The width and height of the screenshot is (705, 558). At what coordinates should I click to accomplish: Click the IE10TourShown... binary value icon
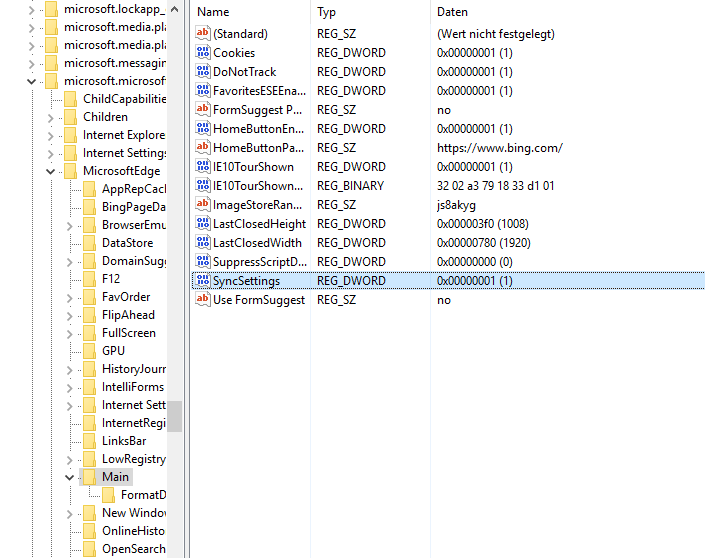(x=202, y=185)
